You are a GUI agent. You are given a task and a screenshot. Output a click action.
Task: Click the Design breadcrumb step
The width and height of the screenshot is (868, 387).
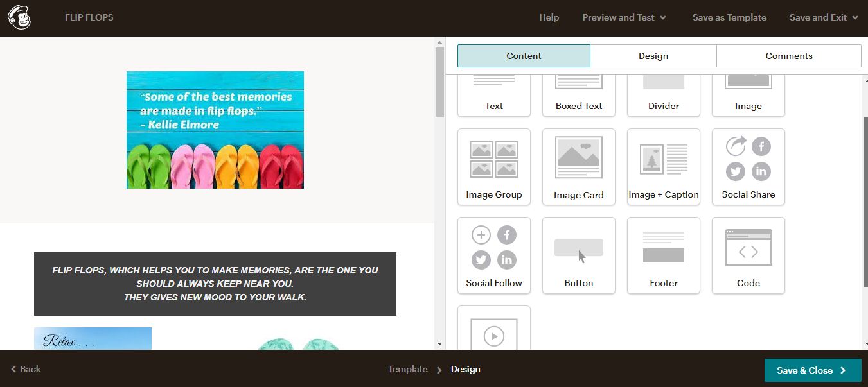pos(465,369)
